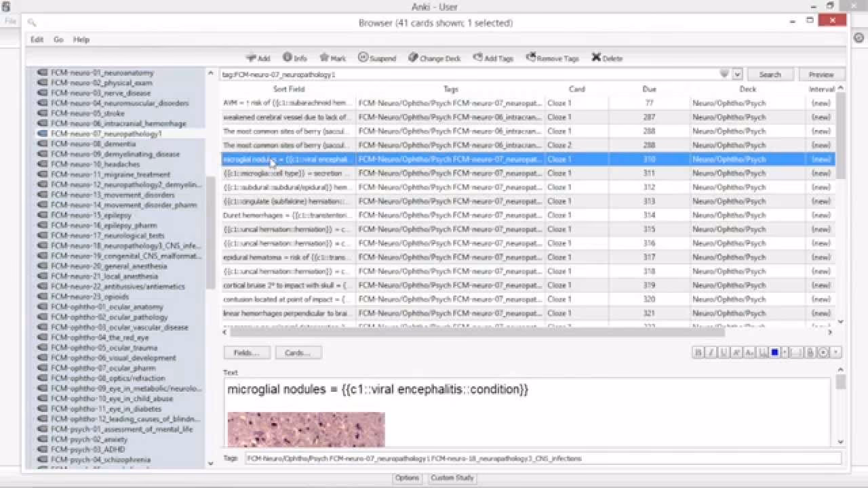
Task: Click the Add Tags toolbar icon
Action: click(493, 58)
